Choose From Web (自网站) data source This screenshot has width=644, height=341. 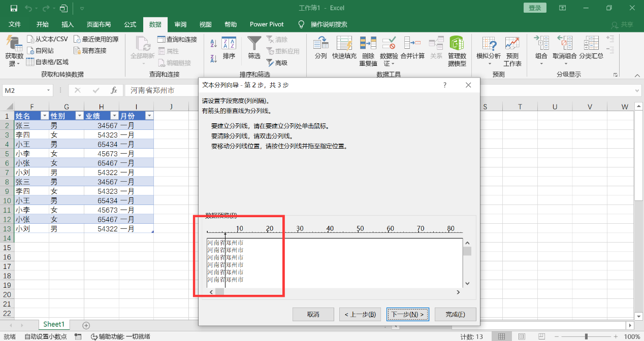[40, 51]
